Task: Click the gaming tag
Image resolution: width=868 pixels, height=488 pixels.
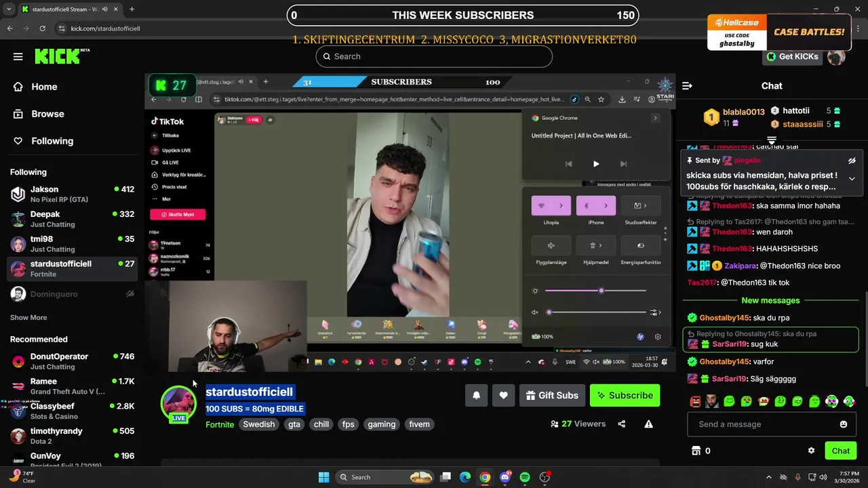Action: (x=382, y=424)
